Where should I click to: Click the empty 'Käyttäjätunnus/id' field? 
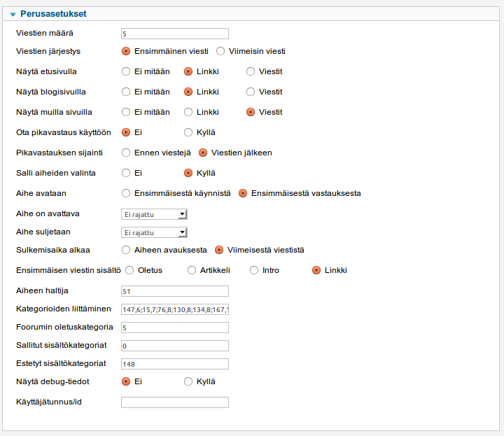175,402
